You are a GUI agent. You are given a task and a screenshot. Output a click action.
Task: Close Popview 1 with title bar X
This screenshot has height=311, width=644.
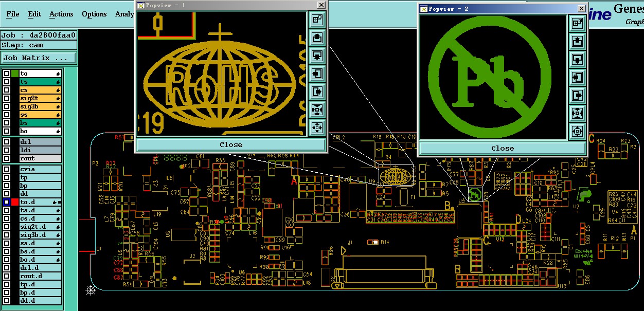[321, 5]
